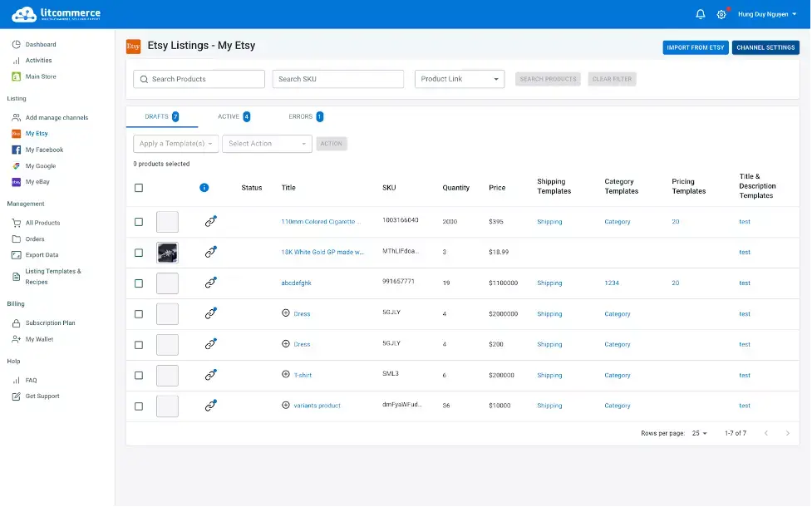Select My Facebook channel

pos(43,150)
